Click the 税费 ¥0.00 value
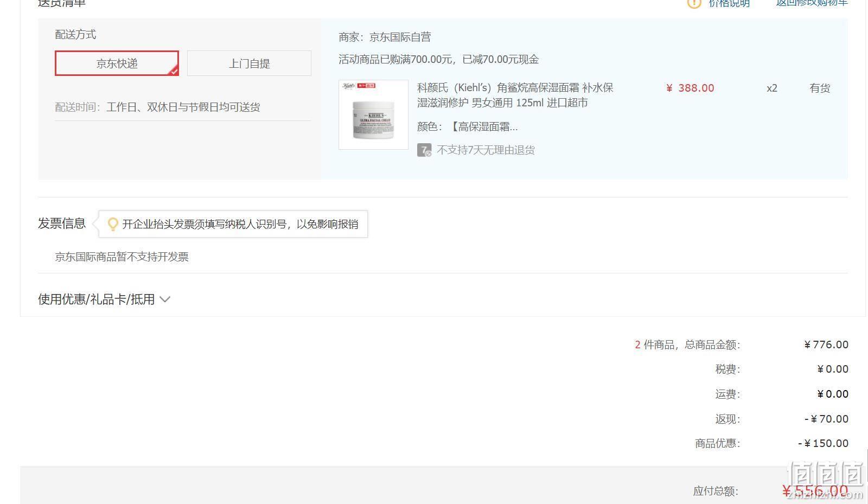 (x=833, y=369)
